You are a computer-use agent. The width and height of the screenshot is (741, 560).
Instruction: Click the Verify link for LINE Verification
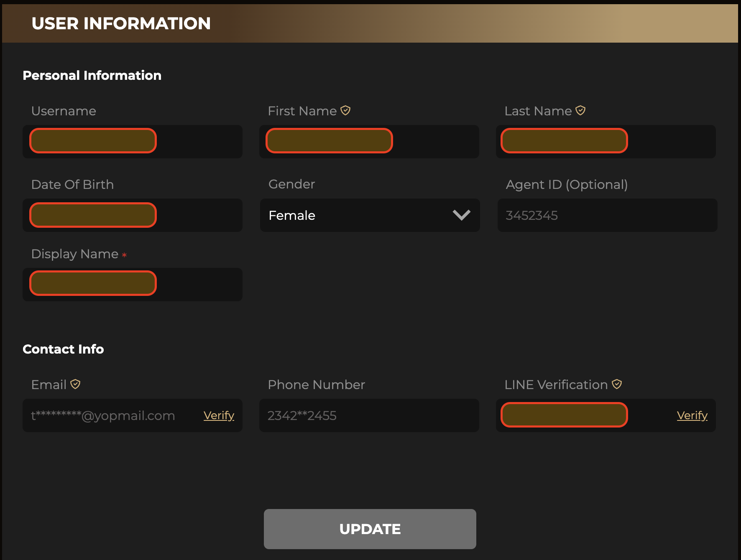(692, 415)
